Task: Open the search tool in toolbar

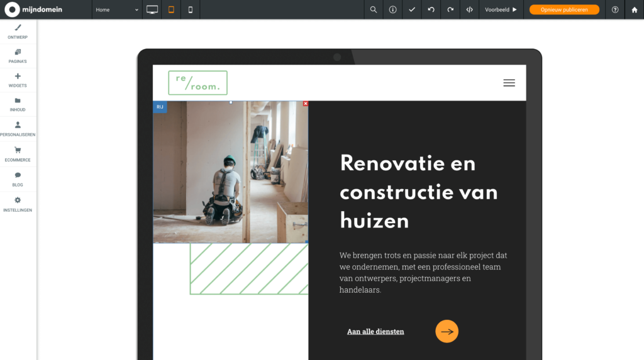Action: pyautogui.click(x=374, y=9)
